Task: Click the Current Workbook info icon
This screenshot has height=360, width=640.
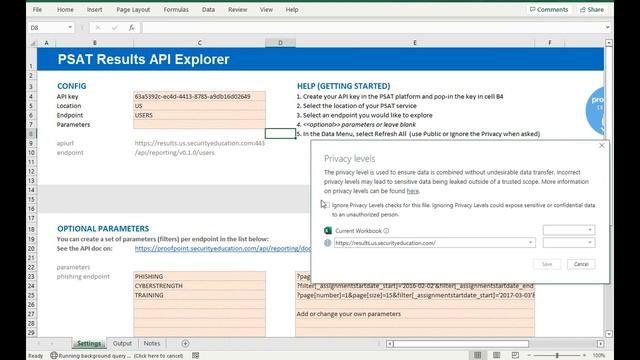Action: tap(386, 231)
